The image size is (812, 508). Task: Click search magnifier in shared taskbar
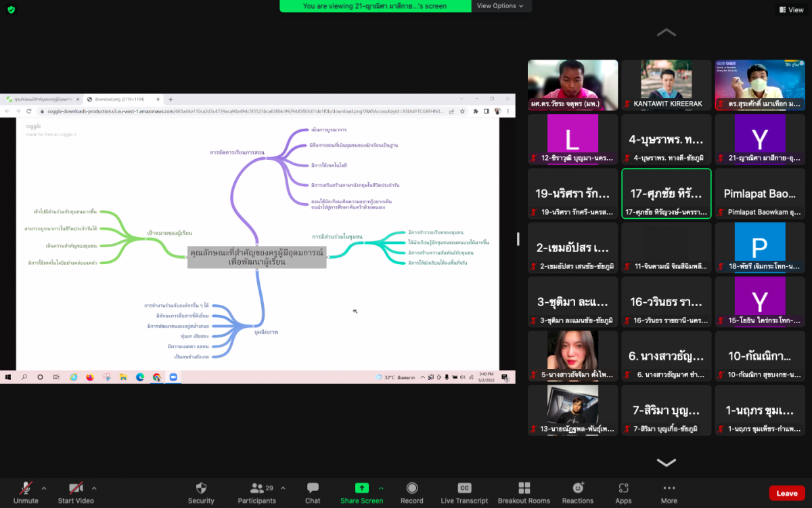pyautogui.click(x=24, y=377)
